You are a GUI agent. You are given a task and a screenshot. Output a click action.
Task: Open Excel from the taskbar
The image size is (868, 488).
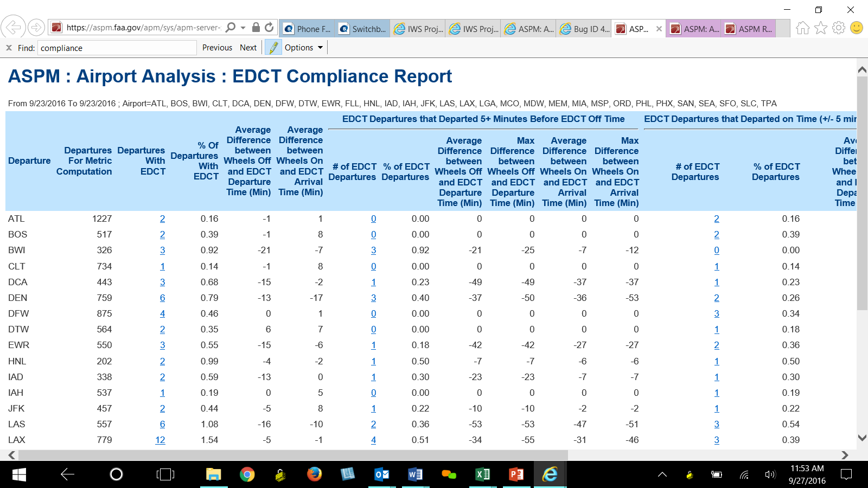(482, 474)
